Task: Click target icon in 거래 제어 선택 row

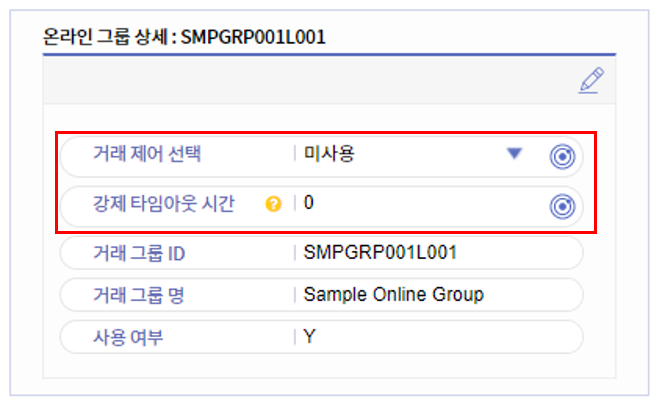Action: pos(562,157)
